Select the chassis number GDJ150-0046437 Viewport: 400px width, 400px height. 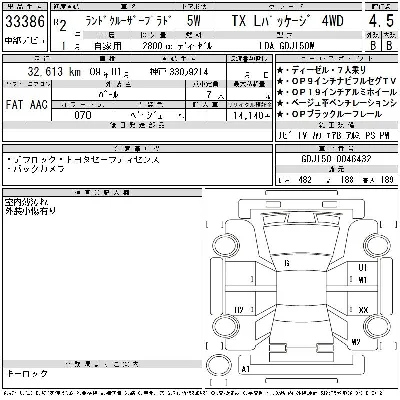(336, 158)
